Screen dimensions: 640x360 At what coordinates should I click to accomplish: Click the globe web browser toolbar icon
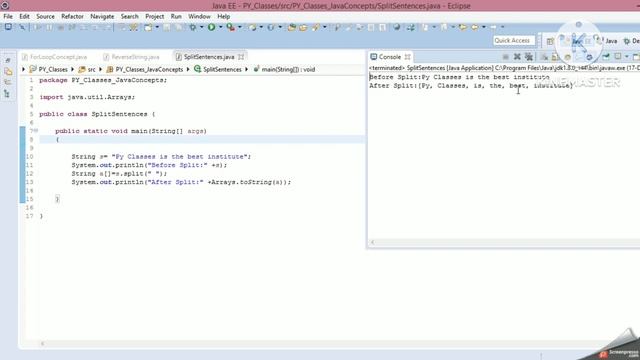[x=396, y=27]
